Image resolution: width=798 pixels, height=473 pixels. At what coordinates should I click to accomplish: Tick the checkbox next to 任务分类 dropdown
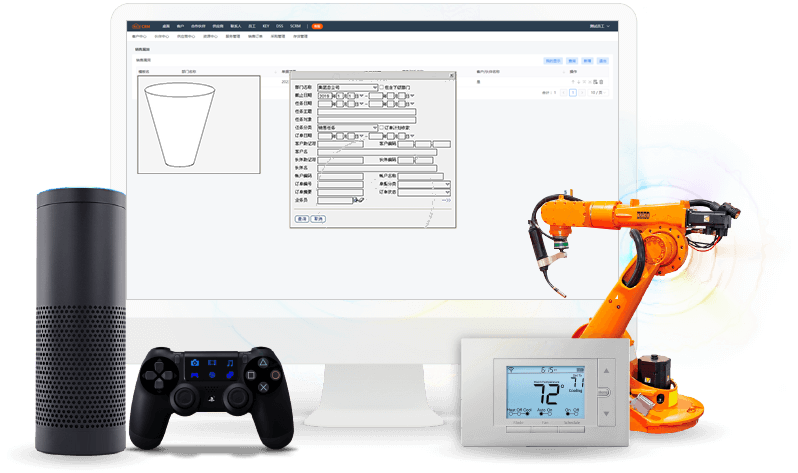[x=383, y=127]
